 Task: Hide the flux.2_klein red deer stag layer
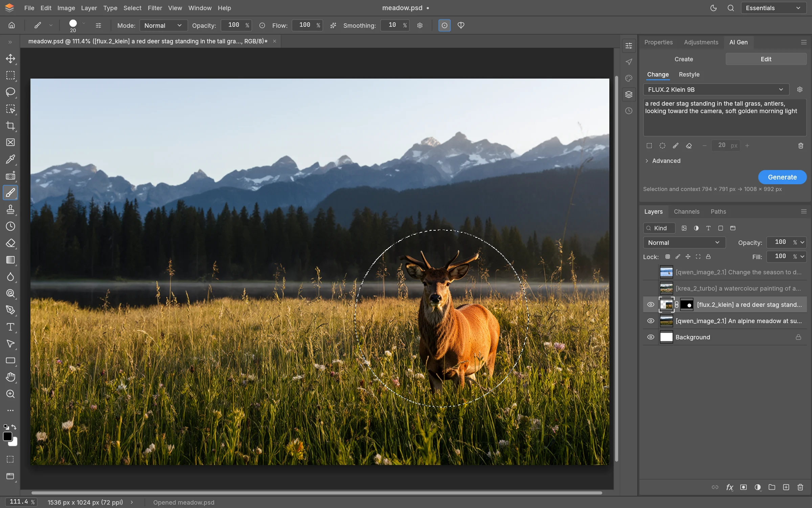pos(651,304)
